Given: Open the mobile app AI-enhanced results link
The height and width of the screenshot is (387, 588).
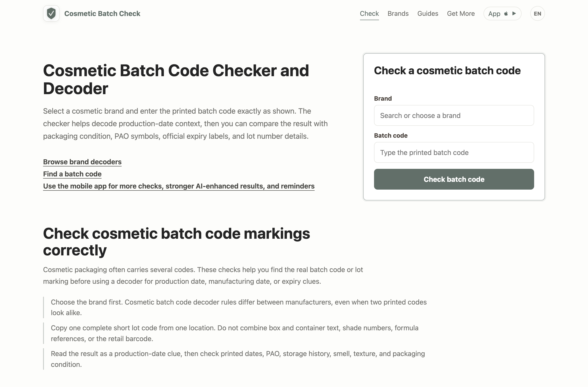Looking at the screenshot, I should coord(179,186).
